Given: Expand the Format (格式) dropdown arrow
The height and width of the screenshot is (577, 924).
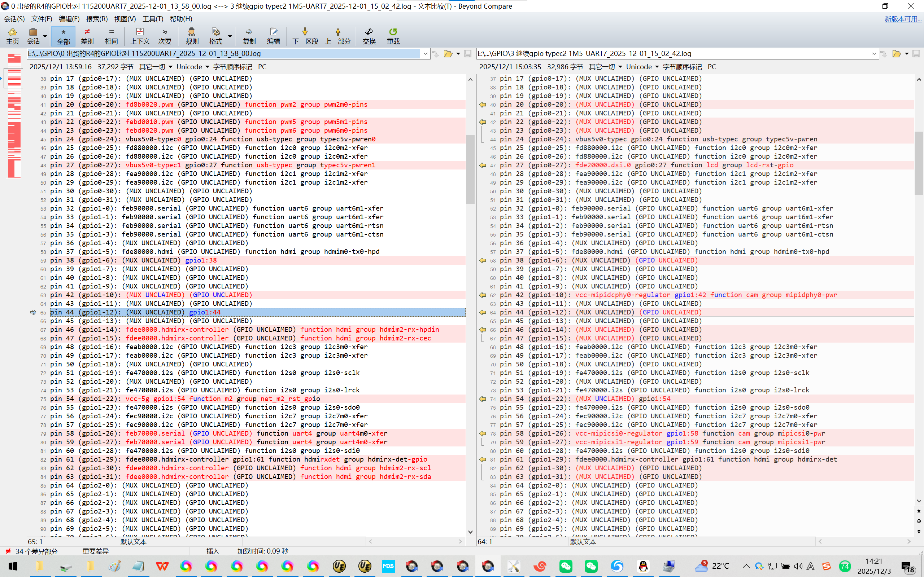Looking at the screenshot, I should click(230, 36).
